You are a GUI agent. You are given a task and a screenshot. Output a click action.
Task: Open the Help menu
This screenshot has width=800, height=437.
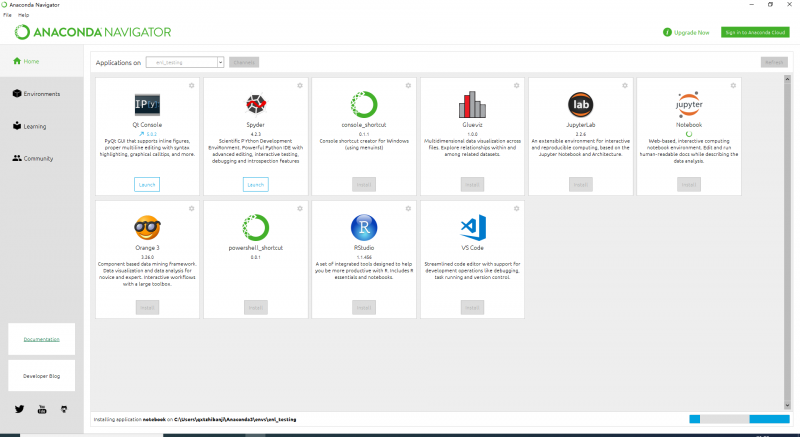coord(23,15)
